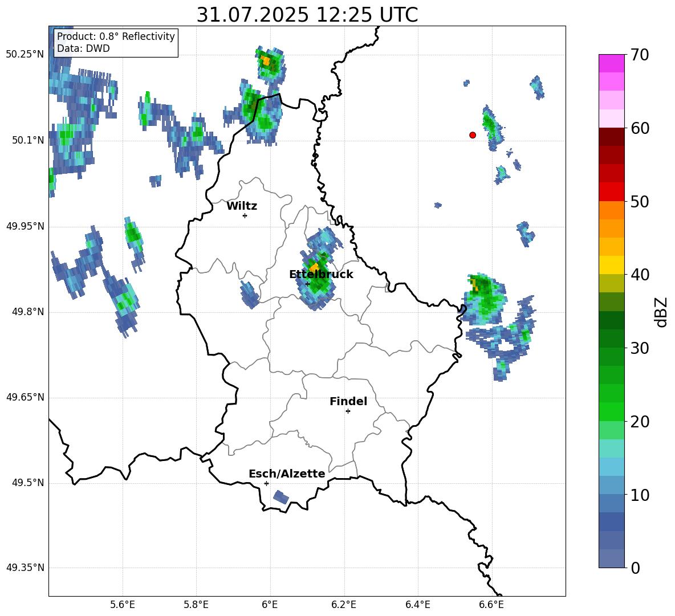Click the 5.8°E longitude label
Viewport: 675px width, 616px height.
click(x=196, y=605)
